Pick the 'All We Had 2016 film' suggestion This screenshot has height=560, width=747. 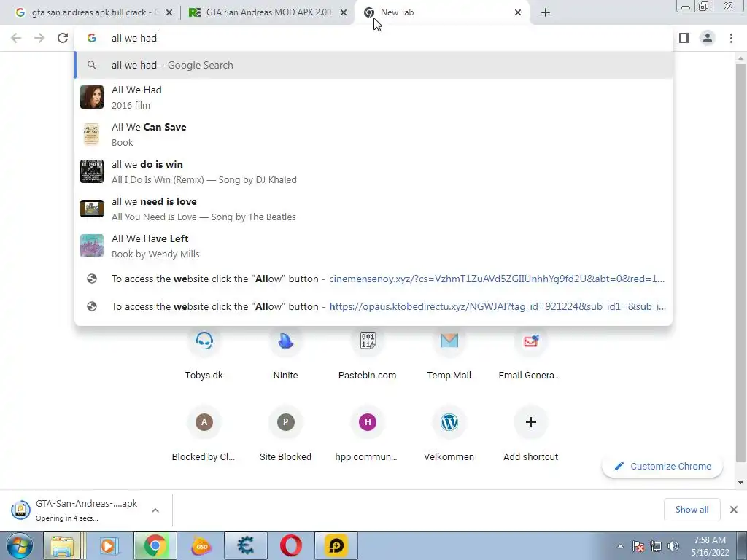pos(373,97)
